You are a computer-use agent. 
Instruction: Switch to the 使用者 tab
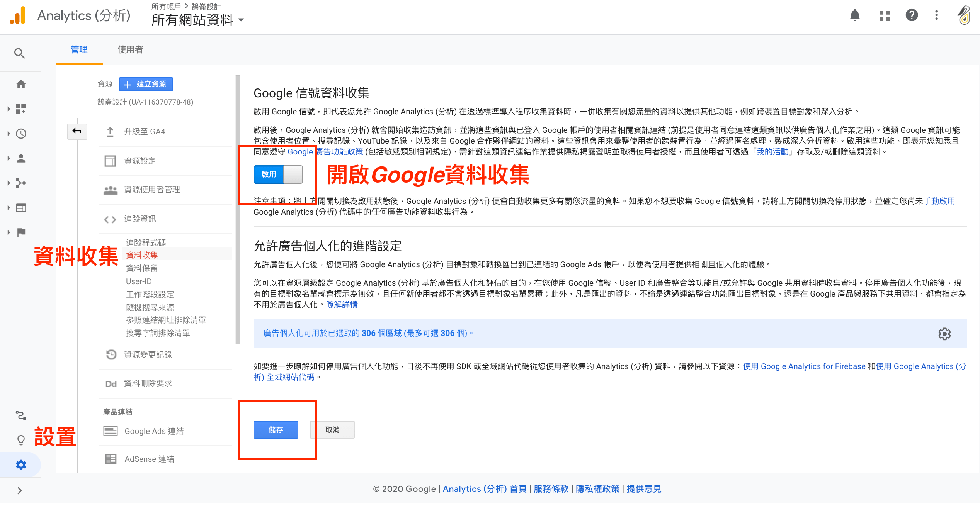pyautogui.click(x=130, y=50)
